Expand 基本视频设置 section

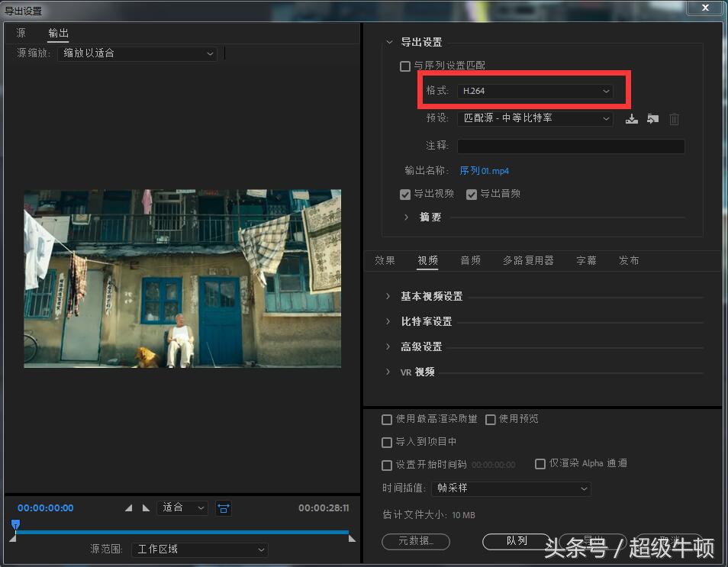click(x=388, y=296)
